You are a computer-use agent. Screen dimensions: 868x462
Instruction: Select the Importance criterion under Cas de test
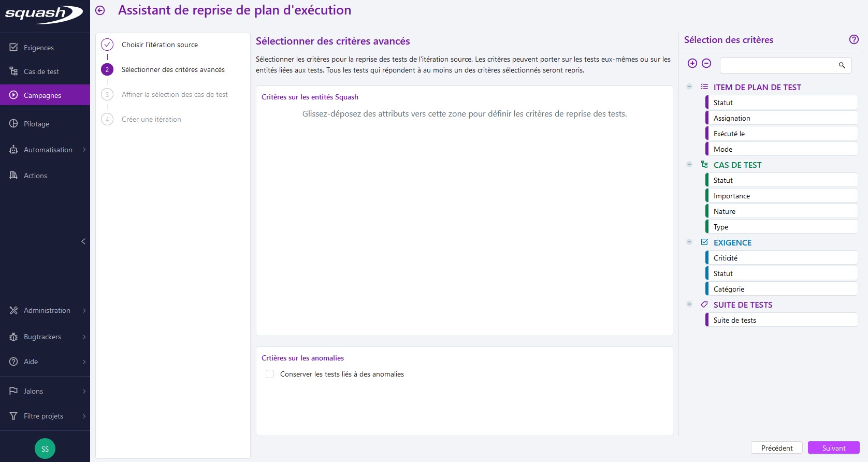[781, 196]
